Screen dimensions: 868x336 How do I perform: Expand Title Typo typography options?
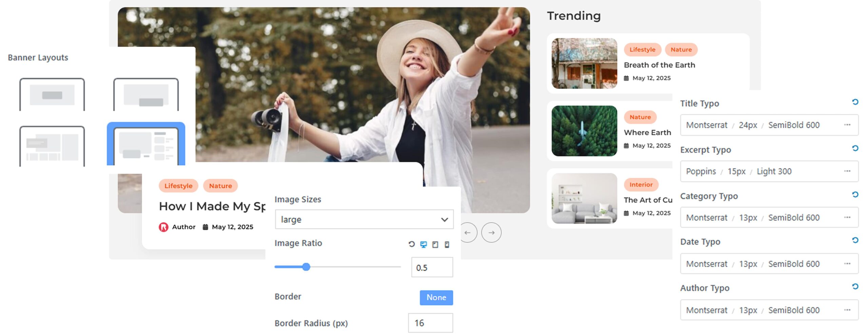[847, 125]
